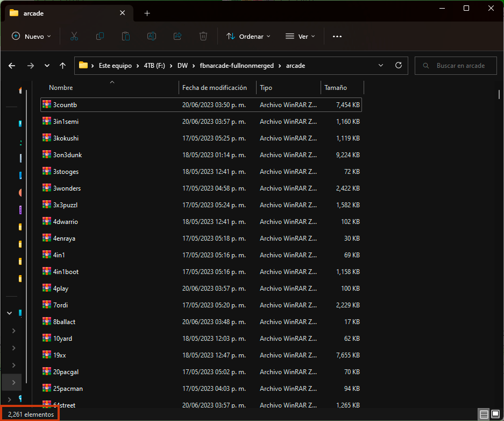Sort by Tipo column header
The height and width of the screenshot is (421, 504).
(x=266, y=87)
